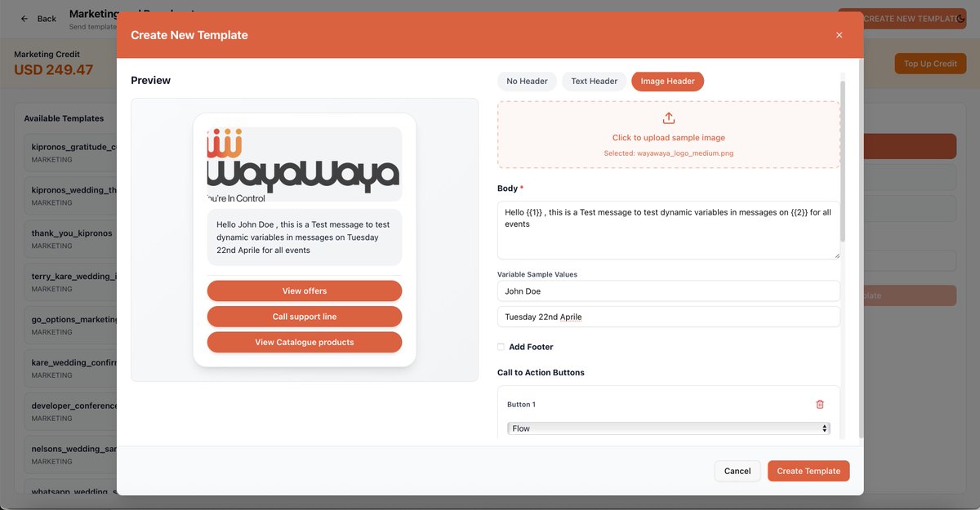This screenshot has height=510, width=980.
Task: Select the developer_conference template
Action: (72, 410)
